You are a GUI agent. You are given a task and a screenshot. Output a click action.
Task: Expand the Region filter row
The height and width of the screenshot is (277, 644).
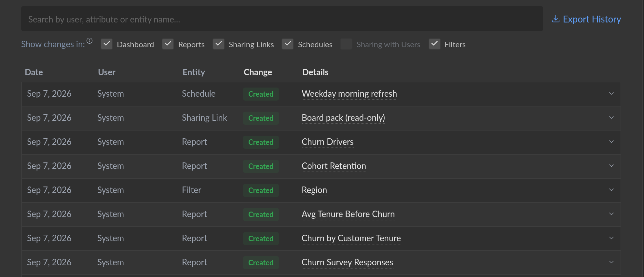(611, 190)
